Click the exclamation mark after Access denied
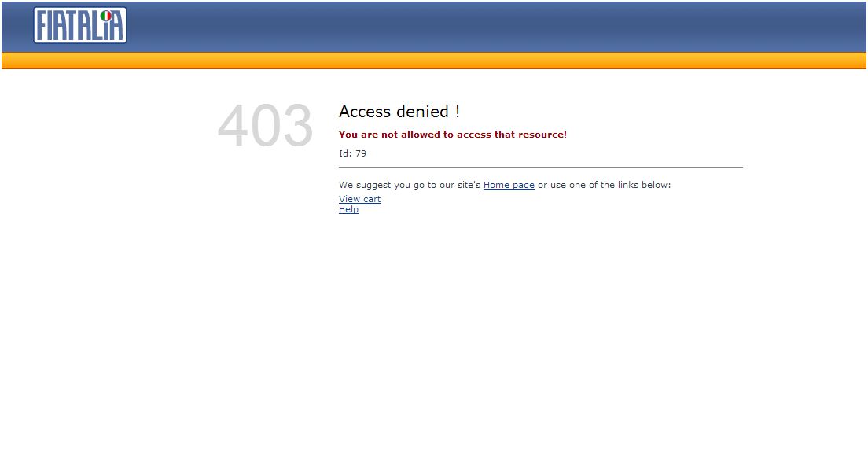This screenshot has height=450, width=868. coord(458,112)
